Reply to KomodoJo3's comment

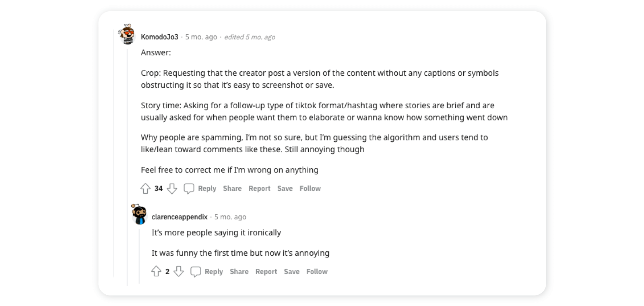pos(207,188)
